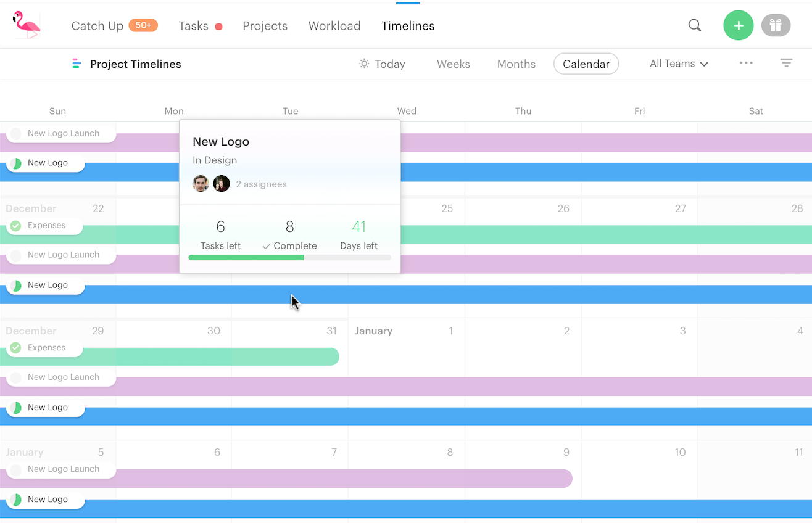Click the New Logo Launch label in first week
This screenshot has height=523, width=812.
(x=64, y=133)
